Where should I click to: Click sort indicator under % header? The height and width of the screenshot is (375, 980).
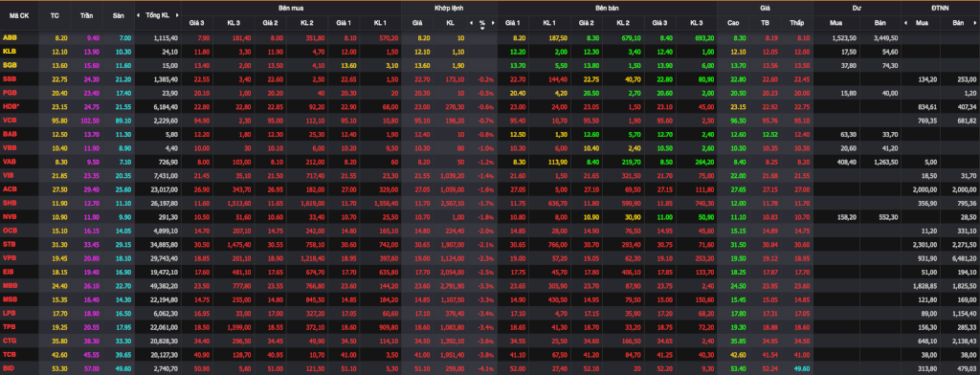tap(482, 28)
